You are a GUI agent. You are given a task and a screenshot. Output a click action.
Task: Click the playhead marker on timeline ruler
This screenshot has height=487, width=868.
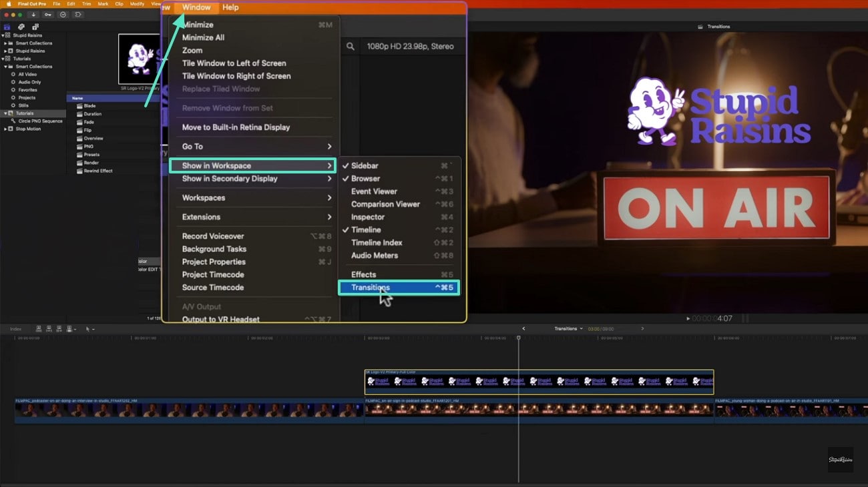point(518,338)
